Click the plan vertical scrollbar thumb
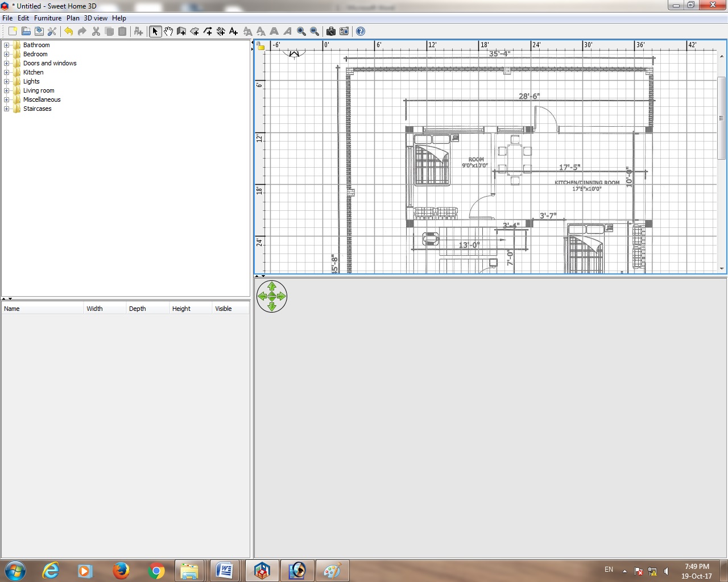Viewport: 728px width, 582px height. point(721,118)
